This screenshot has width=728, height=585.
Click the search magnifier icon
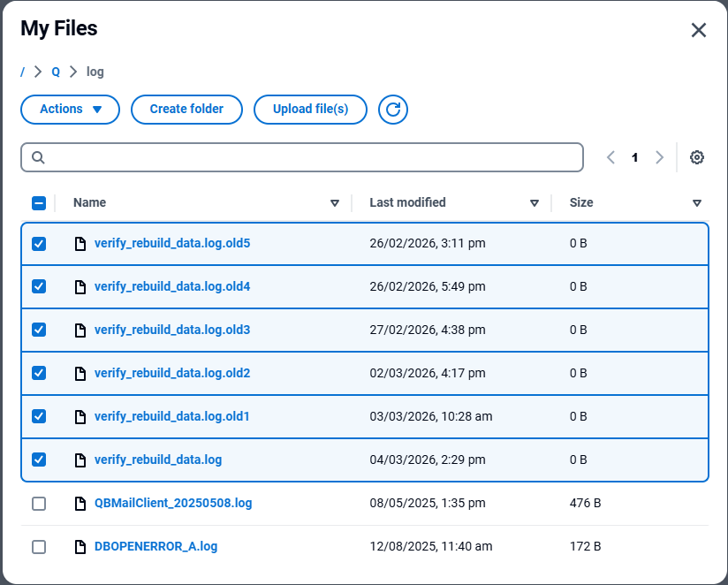tap(38, 157)
